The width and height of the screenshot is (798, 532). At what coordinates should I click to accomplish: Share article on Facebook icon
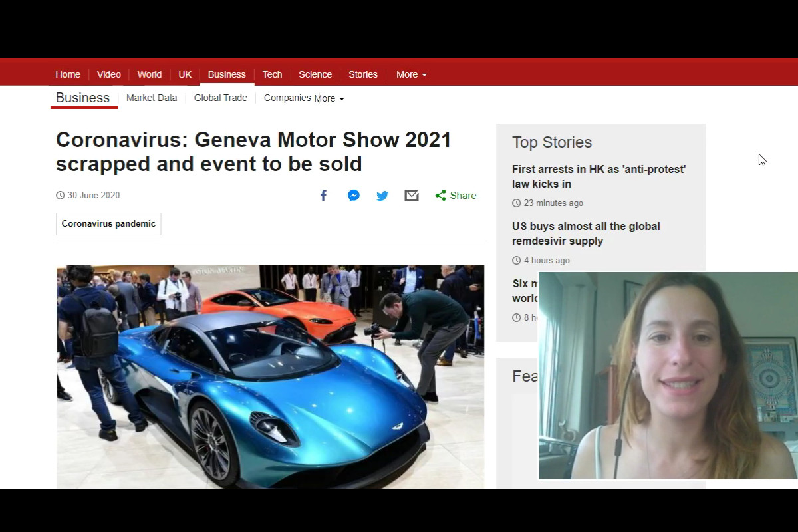[x=323, y=196]
